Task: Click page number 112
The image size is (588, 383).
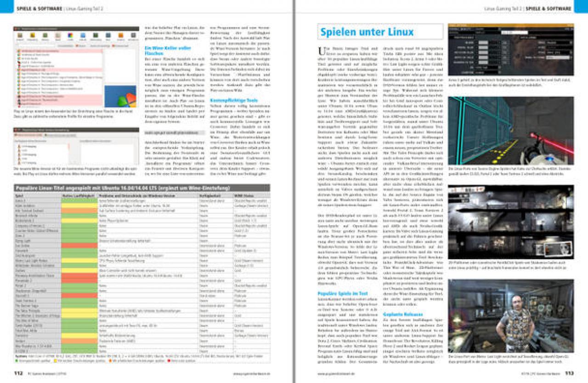Action: (x=18, y=373)
